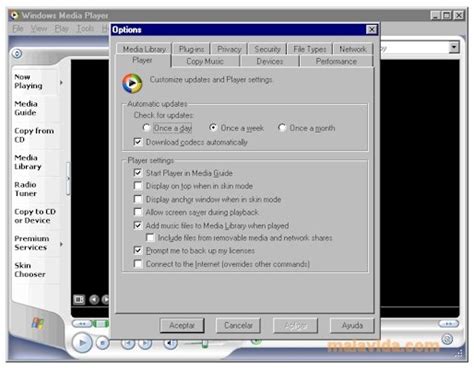Click the round back arrow icon above sidebar

coord(17,53)
